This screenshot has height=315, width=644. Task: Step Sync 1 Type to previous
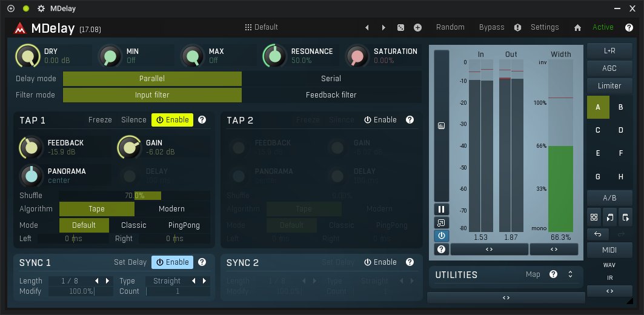click(194, 281)
